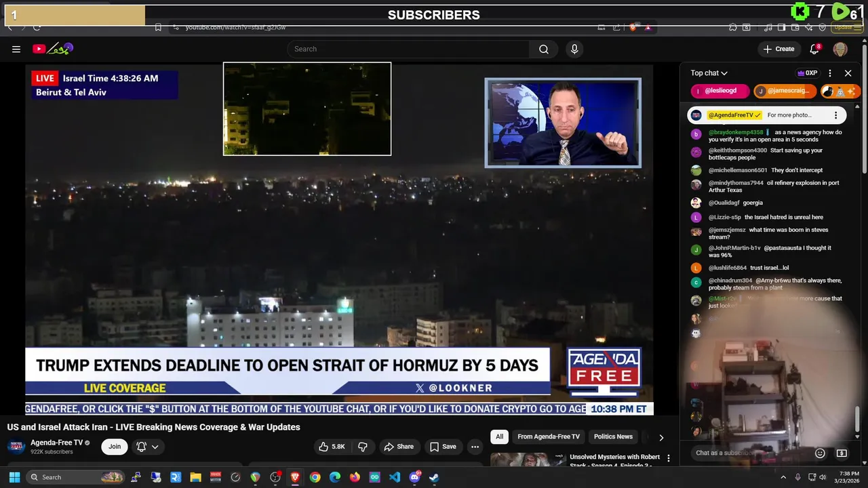Dislike the live stream video
The image size is (868, 488).
click(x=363, y=447)
